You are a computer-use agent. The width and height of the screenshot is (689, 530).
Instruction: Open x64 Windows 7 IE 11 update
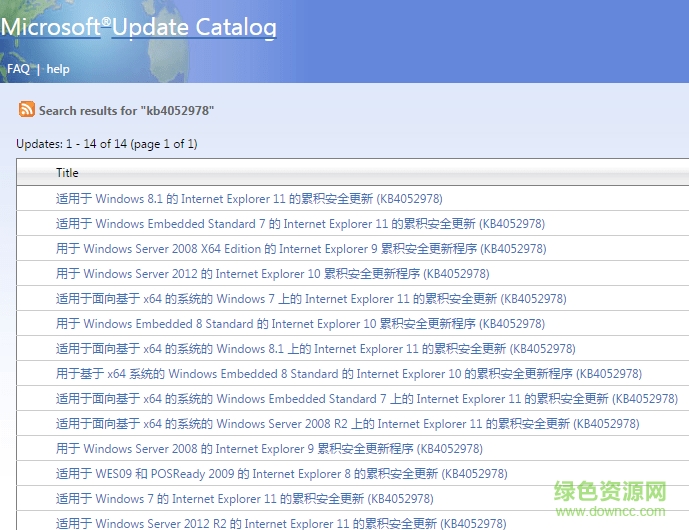click(311, 299)
